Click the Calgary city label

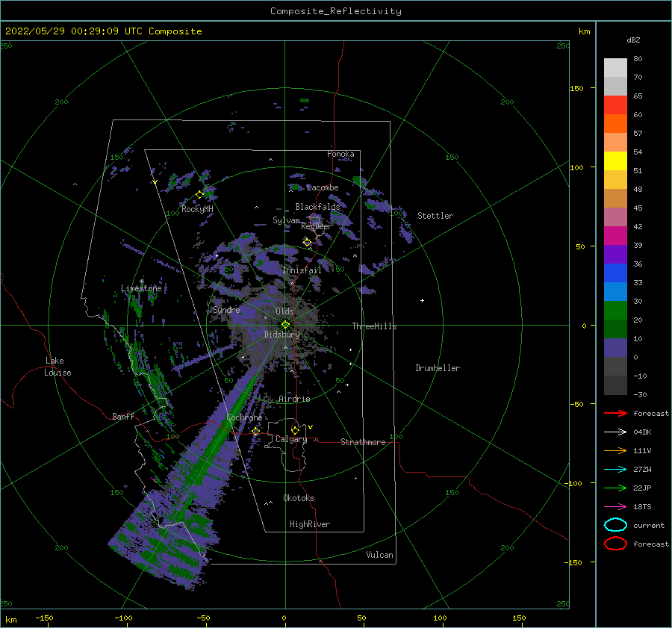(x=291, y=439)
